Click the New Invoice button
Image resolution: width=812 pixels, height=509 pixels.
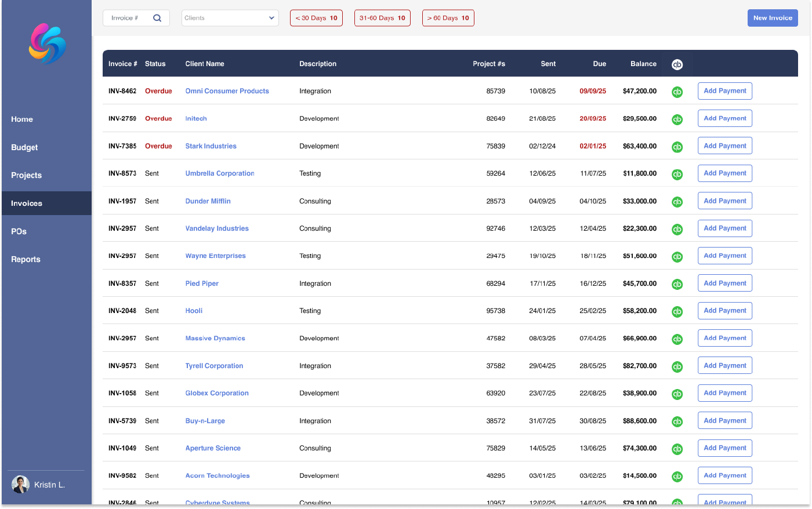point(772,18)
